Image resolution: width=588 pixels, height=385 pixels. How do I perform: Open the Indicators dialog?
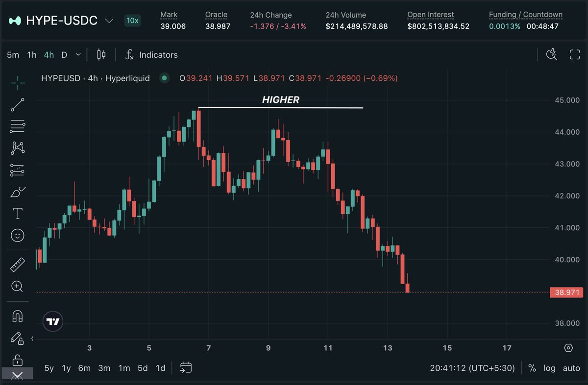click(x=151, y=55)
